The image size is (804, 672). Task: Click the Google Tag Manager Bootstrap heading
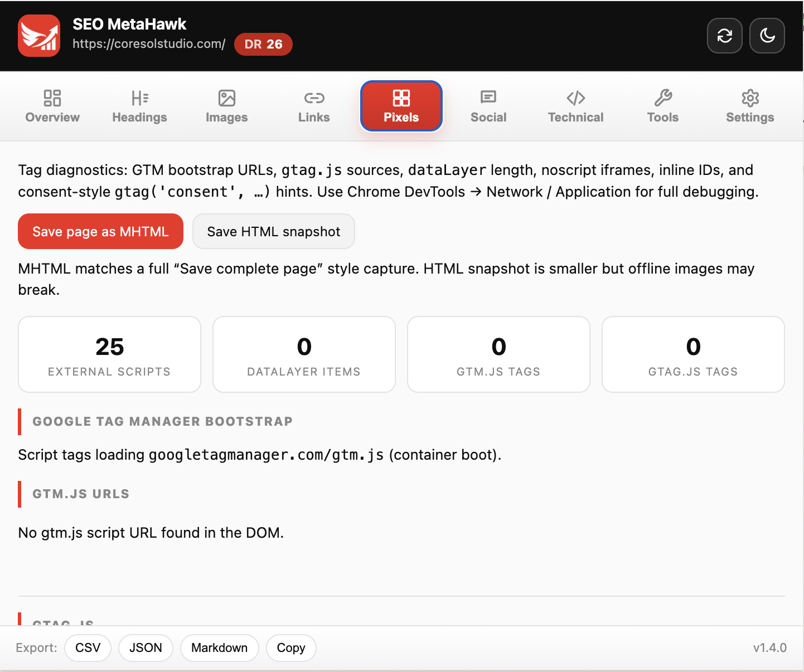point(162,421)
